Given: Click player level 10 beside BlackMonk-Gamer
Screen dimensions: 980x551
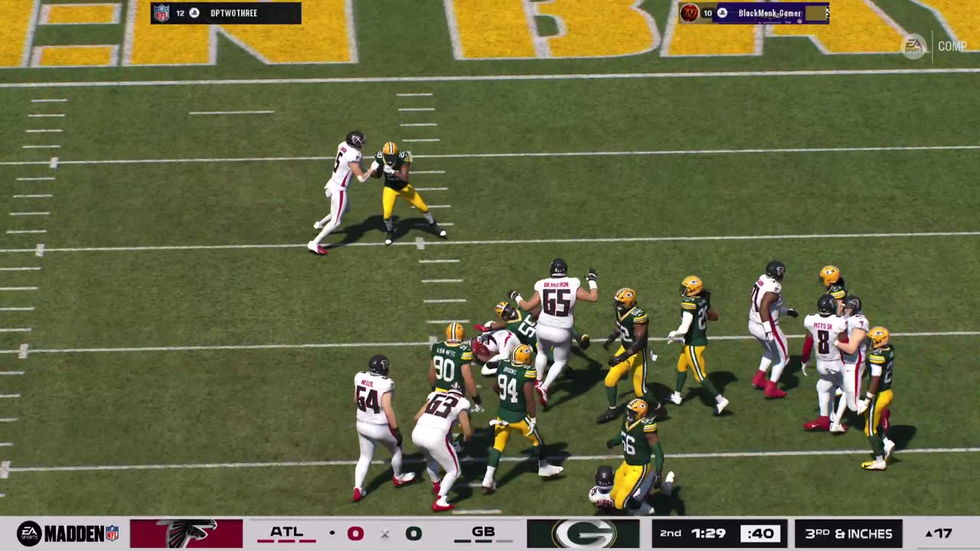Looking at the screenshot, I should tap(707, 13).
